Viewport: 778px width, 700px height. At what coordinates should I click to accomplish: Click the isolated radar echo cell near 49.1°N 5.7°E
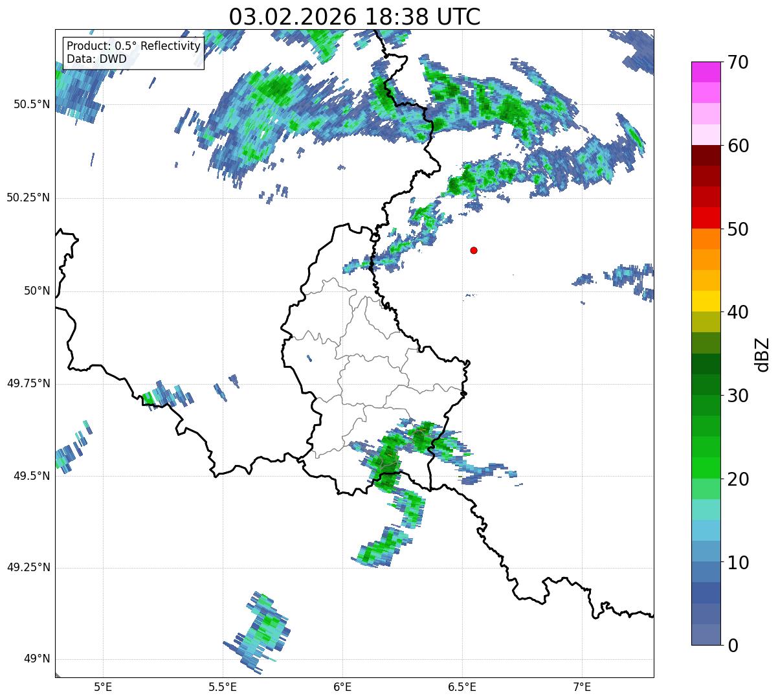[259, 632]
